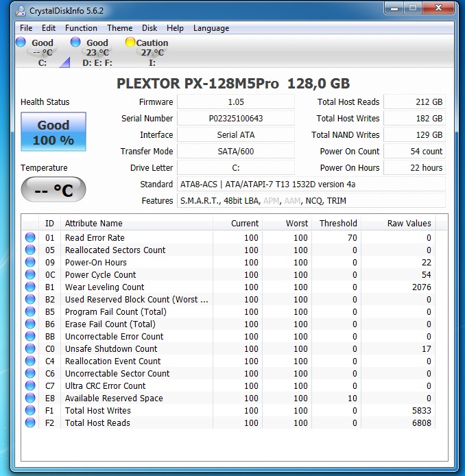This screenshot has height=476, width=465.
Task: Click the Attribute Name column header
Action: (x=93, y=223)
